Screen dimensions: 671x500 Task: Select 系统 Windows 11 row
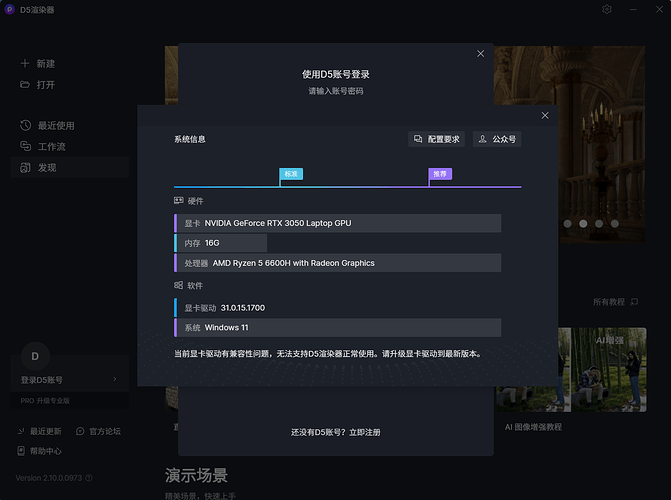point(338,327)
